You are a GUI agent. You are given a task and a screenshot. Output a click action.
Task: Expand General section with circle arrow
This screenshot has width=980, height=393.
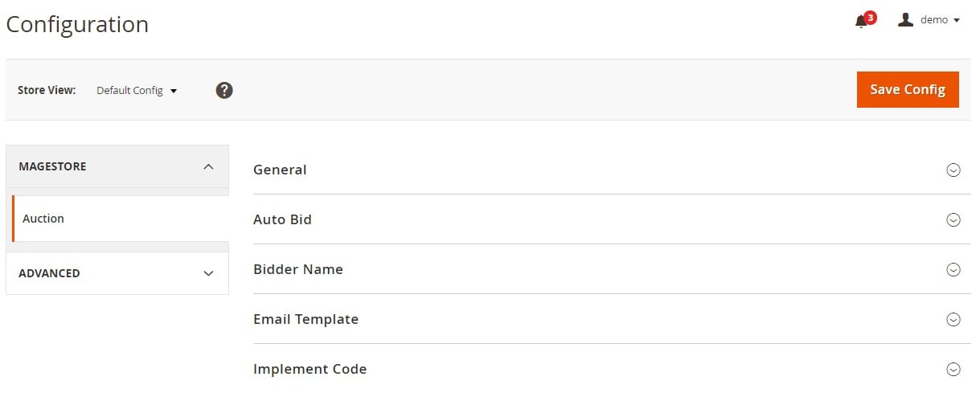tap(953, 170)
